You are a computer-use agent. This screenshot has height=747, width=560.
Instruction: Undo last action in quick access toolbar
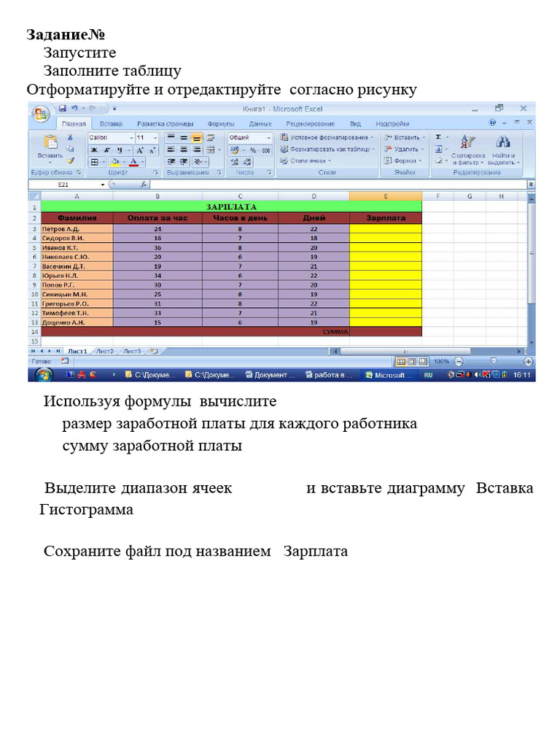[75, 109]
